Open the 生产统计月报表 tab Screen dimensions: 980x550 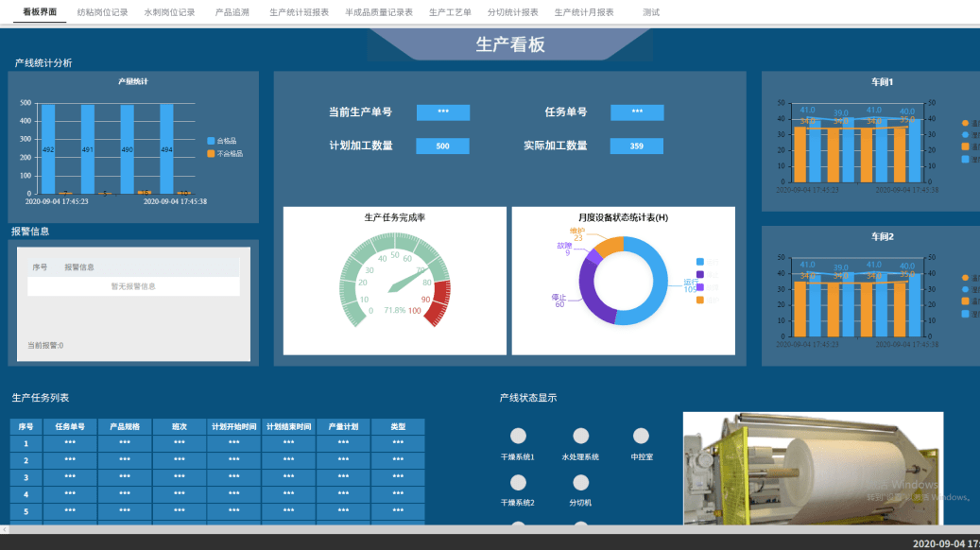(x=584, y=12)
